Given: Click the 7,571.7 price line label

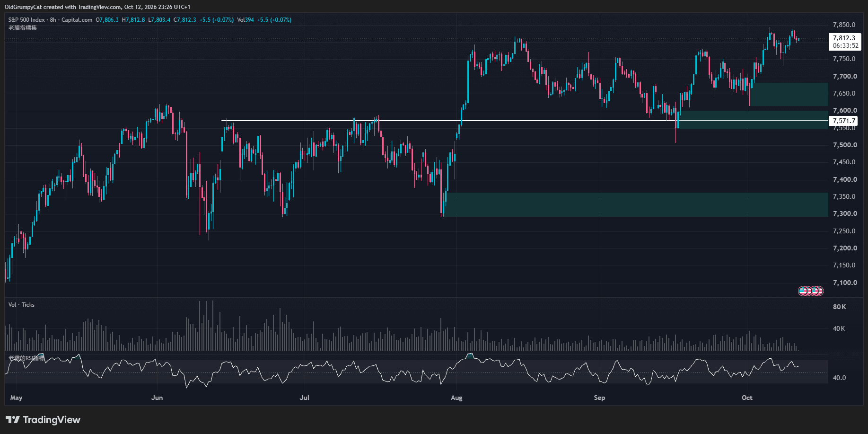Looking at the screenshot, I should 844,121.
